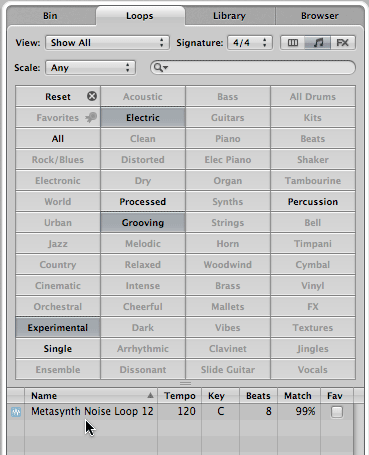Select the All Drums category button

(x=313, y=96)
